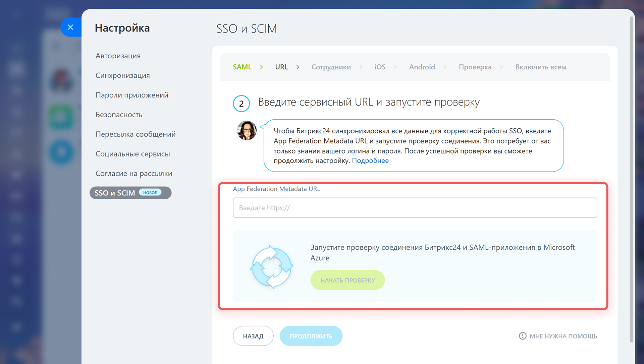Open the Подробнее link

pos(370,161)
